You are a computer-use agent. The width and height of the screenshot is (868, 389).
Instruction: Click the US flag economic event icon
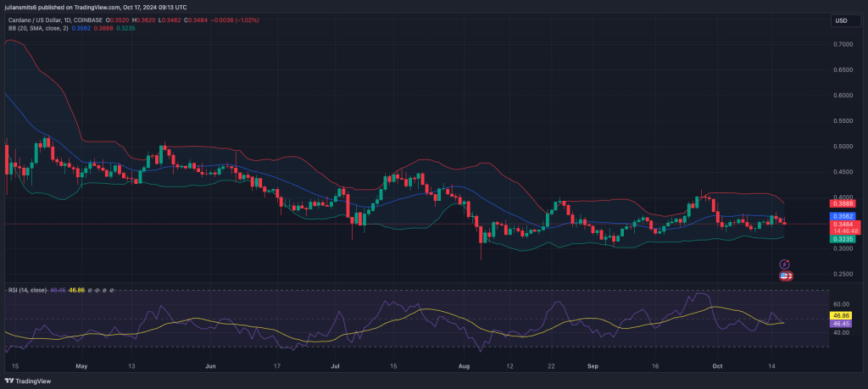786,275
